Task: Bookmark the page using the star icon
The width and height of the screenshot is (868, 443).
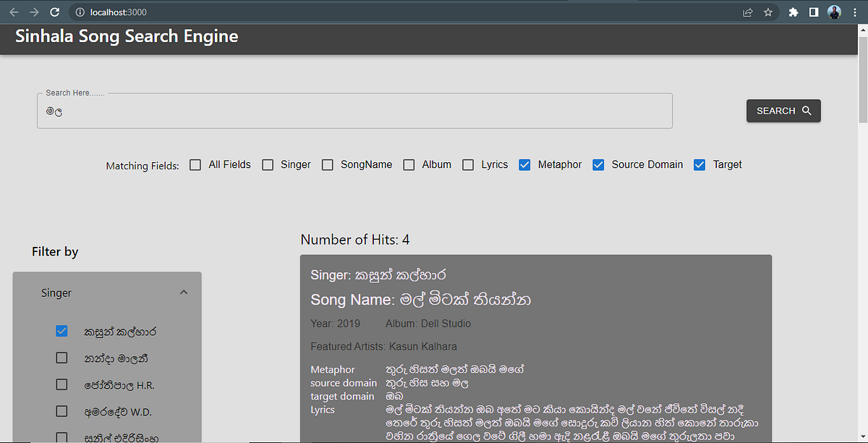Action: (767, 12)
